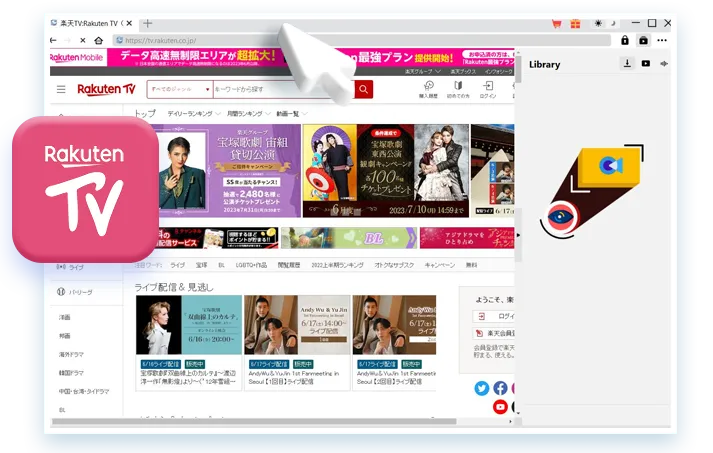713x453 pixels.
Task: Open the three-dot more options menu
Action: [x=662, y=40]
